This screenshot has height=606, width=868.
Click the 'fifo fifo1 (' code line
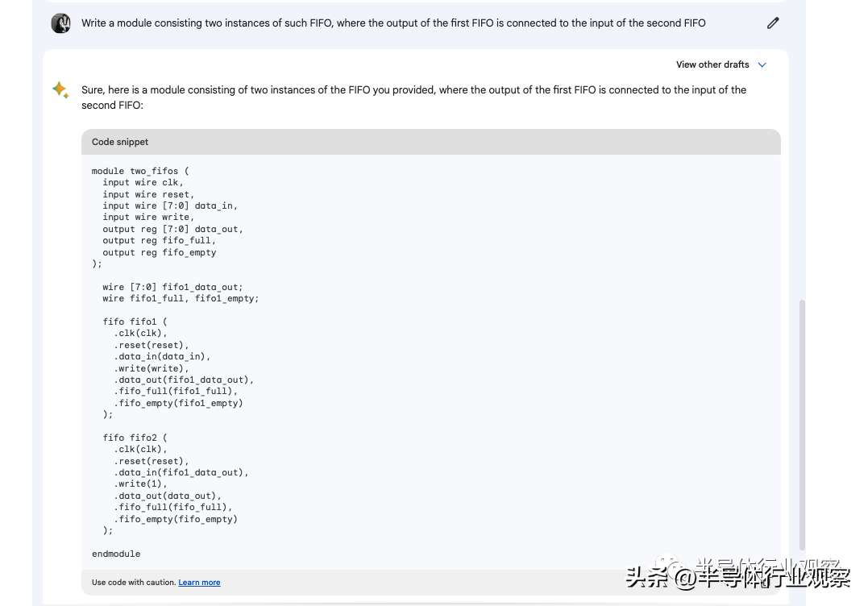(135, 322)
